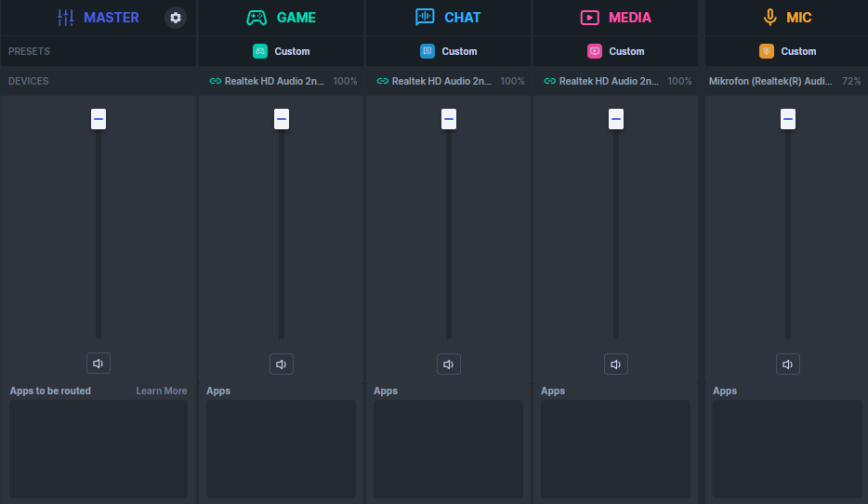Click the Mic Apps box

point(787,449)
